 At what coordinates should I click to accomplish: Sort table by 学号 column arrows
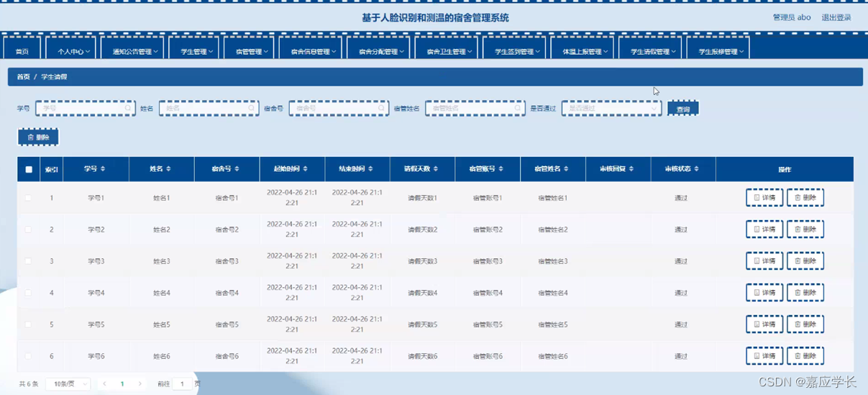(103, 169)
